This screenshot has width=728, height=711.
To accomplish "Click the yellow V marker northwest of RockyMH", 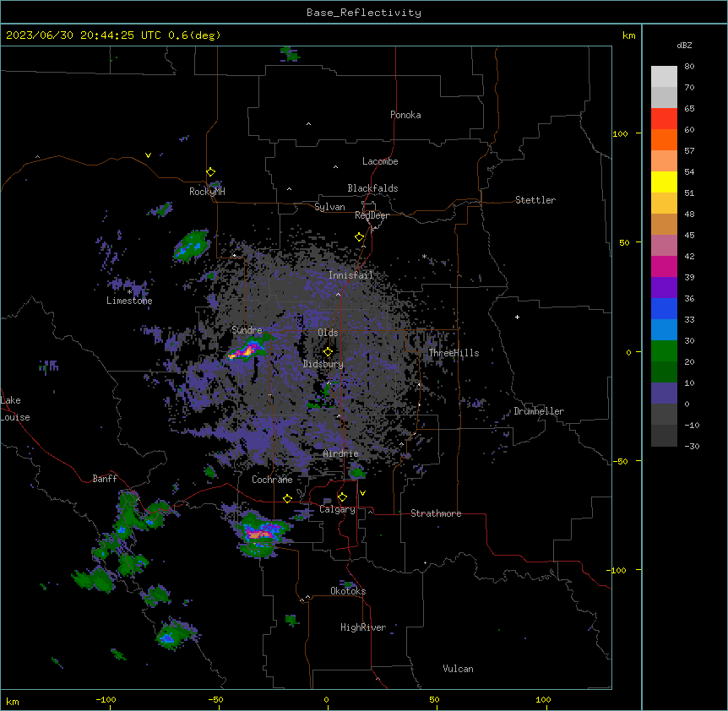I will click(148, 155).
